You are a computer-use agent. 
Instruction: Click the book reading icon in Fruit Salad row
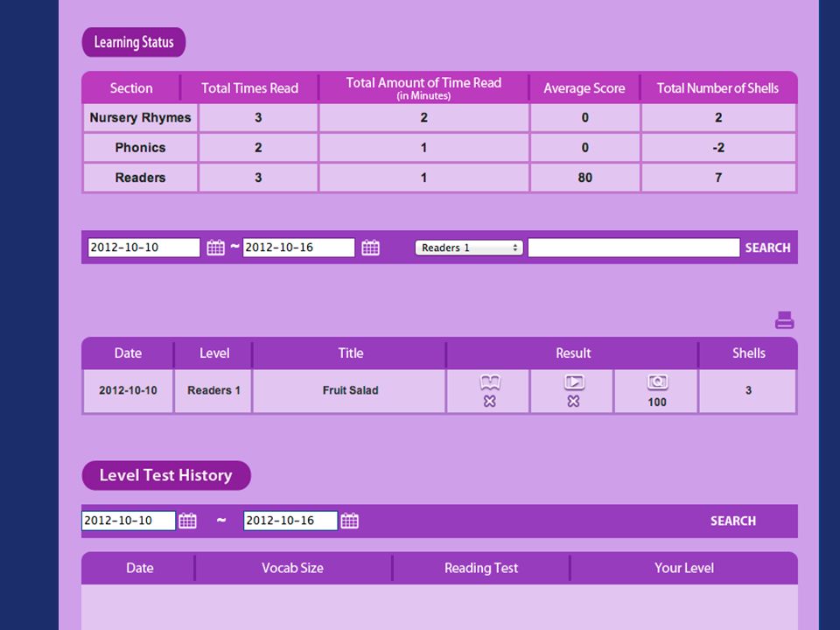coord(490,382)
